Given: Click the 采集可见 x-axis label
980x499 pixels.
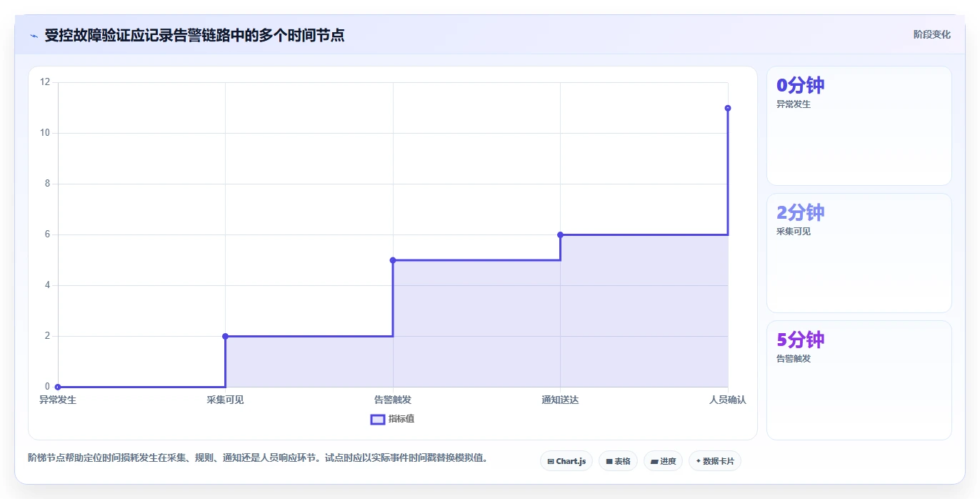Looking at the screenshot, I should coord(225,400).
